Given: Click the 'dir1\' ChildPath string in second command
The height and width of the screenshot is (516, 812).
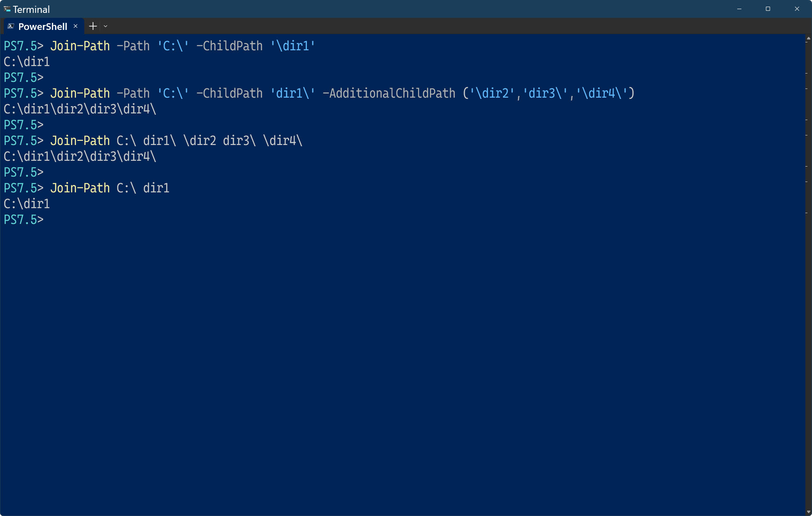Looking at the screenshot, I should pyautogui.click(x=292, y=93).
